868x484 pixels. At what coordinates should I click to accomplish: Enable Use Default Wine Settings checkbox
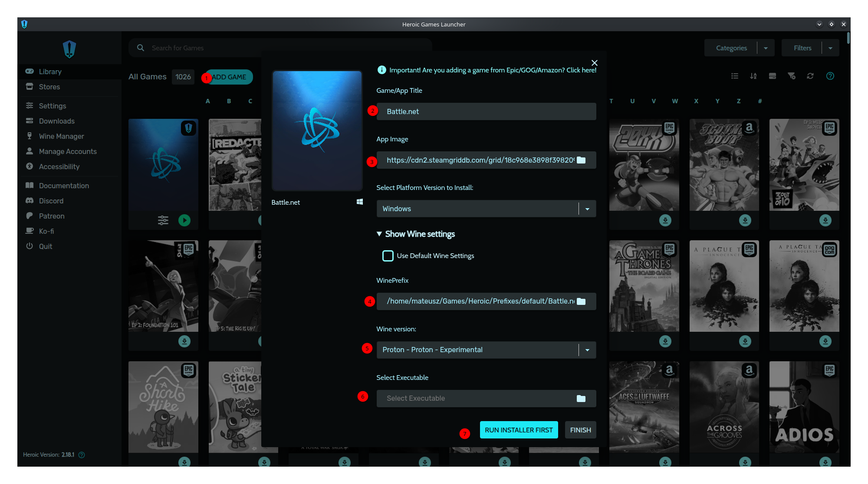point(388,256)
